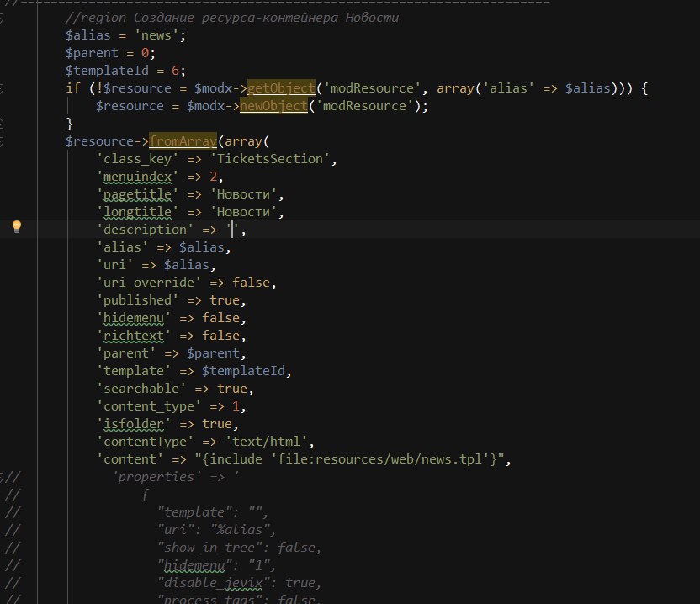Screen dimensions: 700x604
Task: Click the first 'modResource' string in getObject call
Action: coord(372,88)
